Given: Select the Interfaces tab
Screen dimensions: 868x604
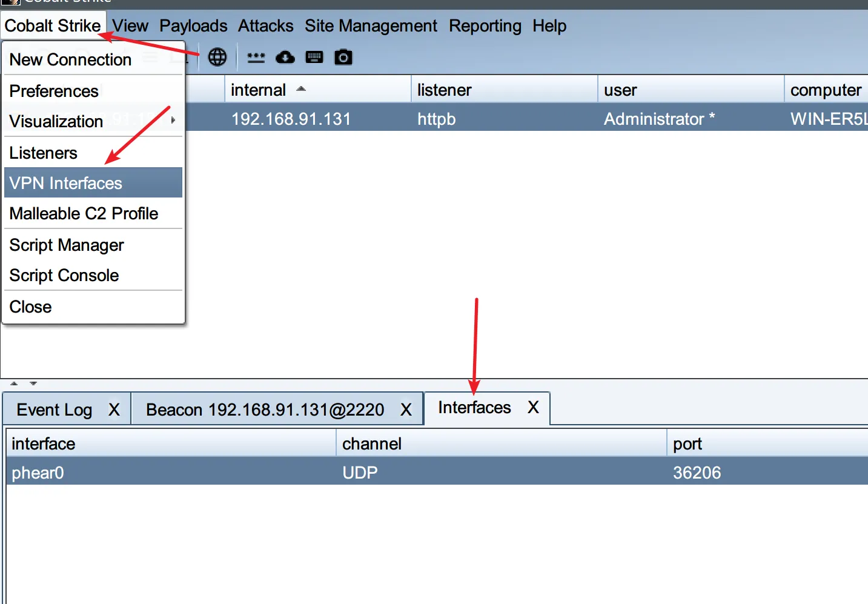Looking at the screenshot, I should pyautogui.click(x=474, y=407).
